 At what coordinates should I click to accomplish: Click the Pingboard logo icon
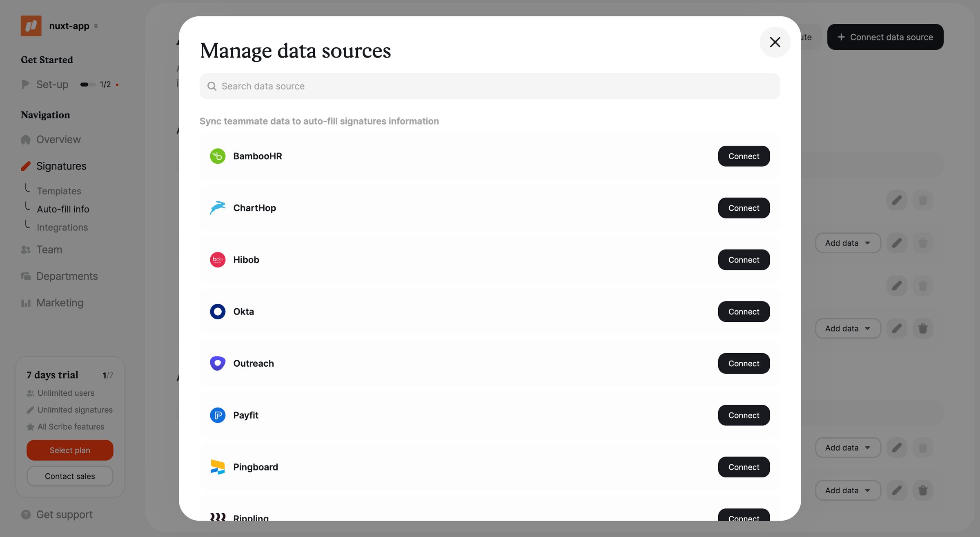(x=218, y=467)
